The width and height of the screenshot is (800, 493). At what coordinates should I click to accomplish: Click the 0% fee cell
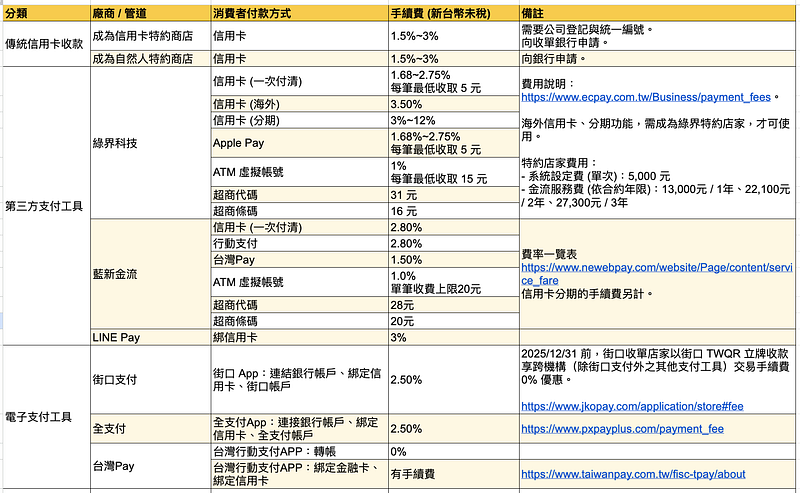tap(454, 452)
